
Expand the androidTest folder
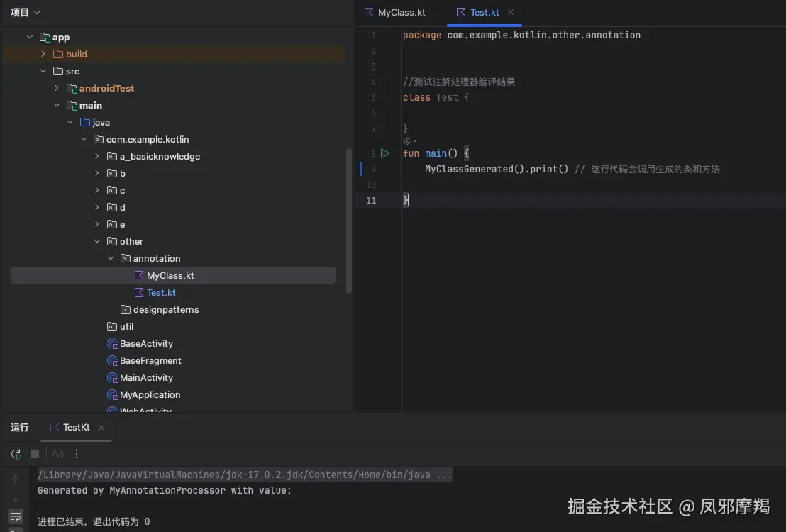[x=57, y=88]
